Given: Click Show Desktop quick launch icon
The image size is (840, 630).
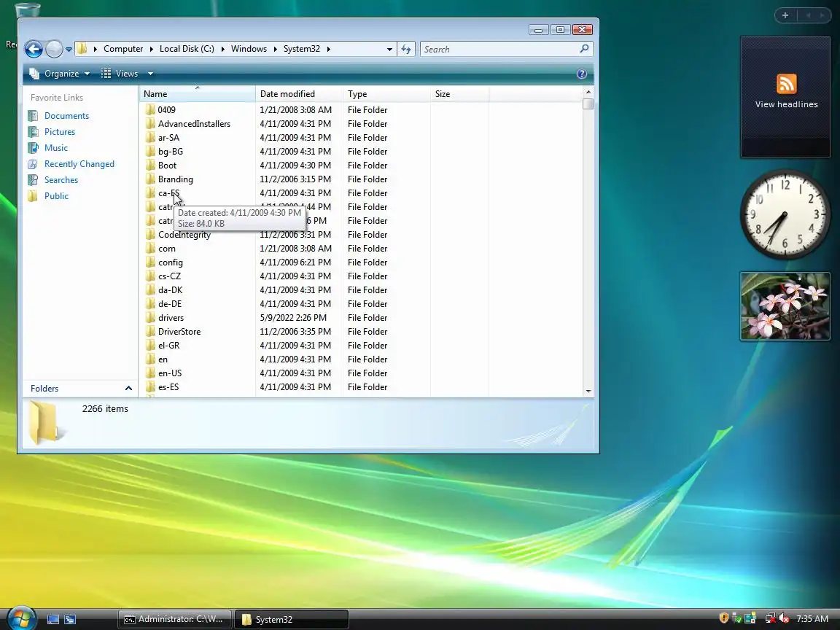Looking at the screenshot, I should 53,619.
